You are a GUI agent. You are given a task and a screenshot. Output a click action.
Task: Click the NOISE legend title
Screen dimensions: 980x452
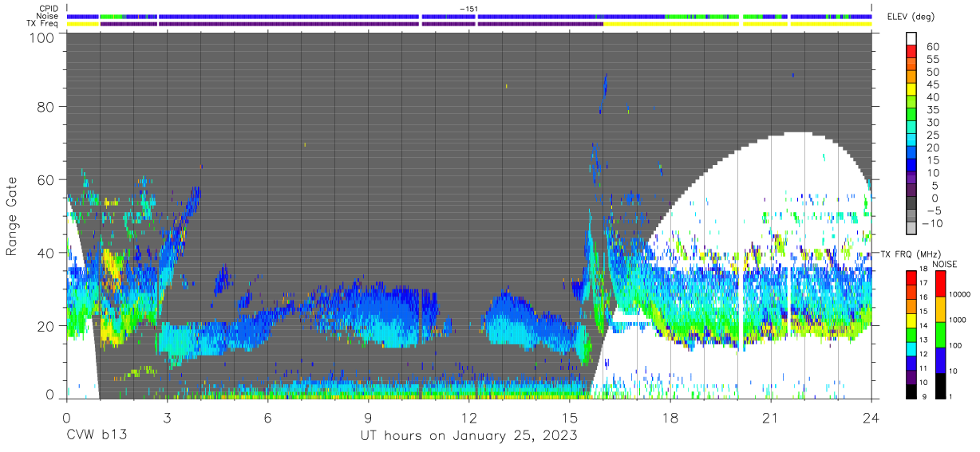tap(945, 264)
